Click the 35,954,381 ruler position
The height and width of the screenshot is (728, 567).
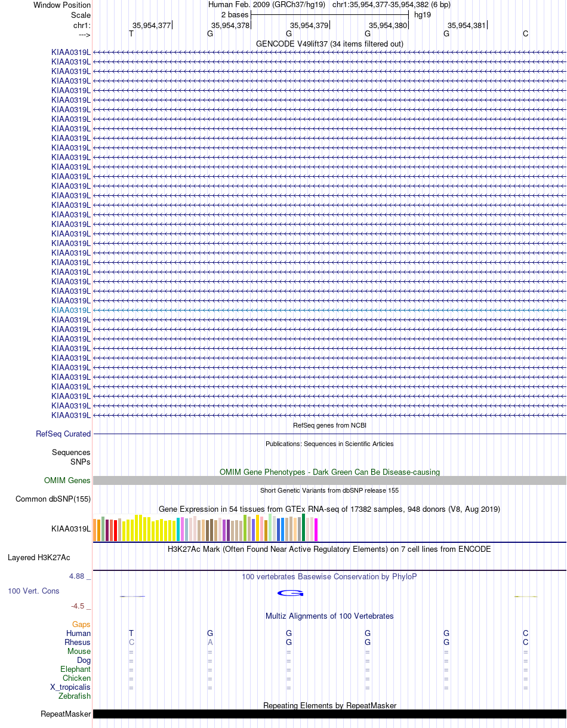point(467,26)
